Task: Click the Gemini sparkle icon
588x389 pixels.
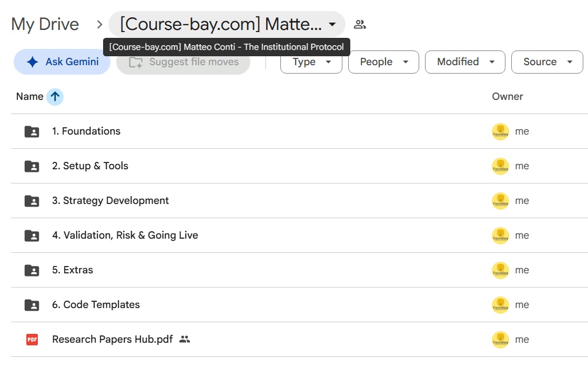Action: tap(33, 62)
